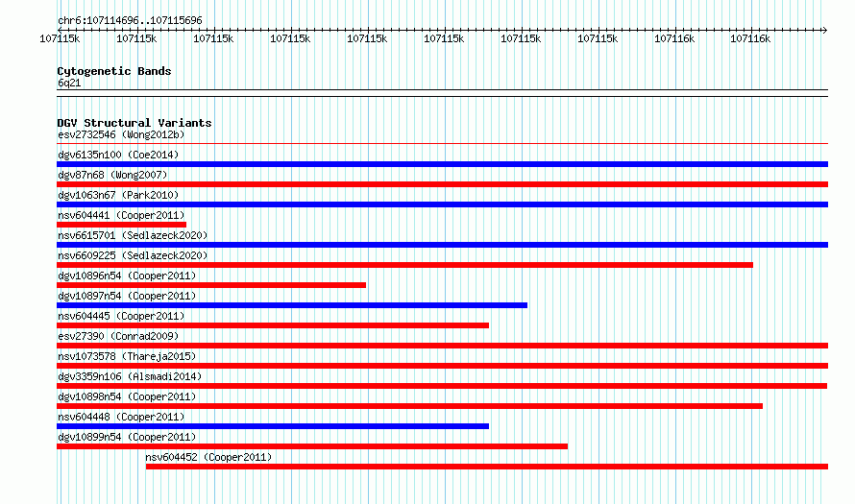Select the nsv6609225 red variant bar
Image resolution: width=855 pixels, height=504 pixels.
point(405,265)
